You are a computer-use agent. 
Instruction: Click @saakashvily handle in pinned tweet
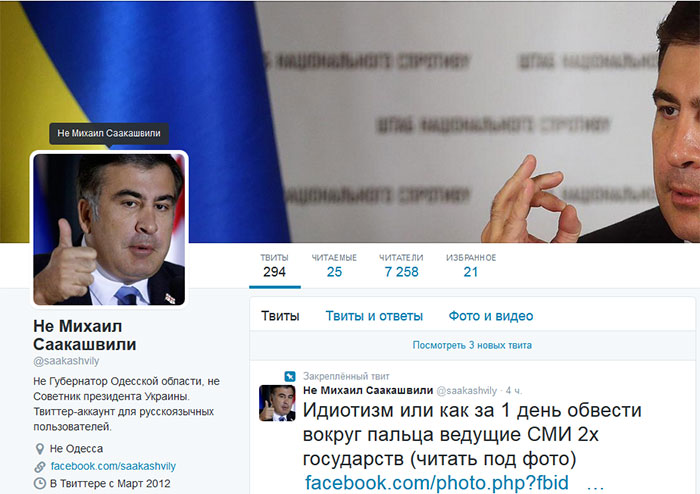467,390
